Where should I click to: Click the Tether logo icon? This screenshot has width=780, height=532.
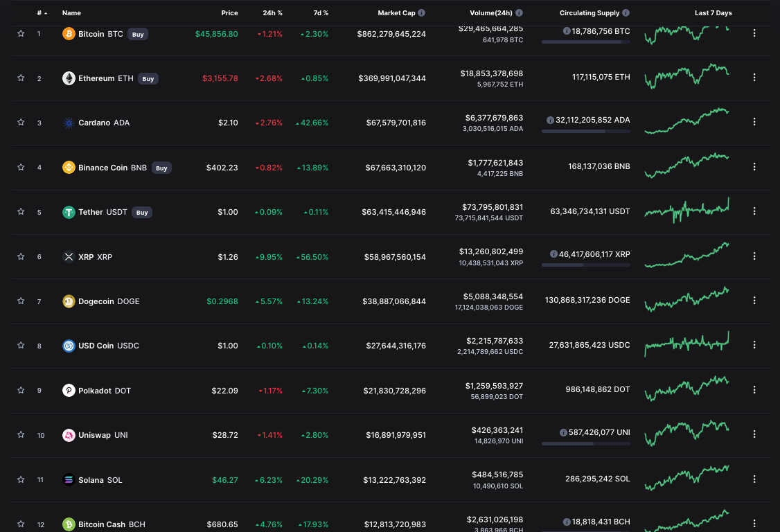(x=69, y=212)
